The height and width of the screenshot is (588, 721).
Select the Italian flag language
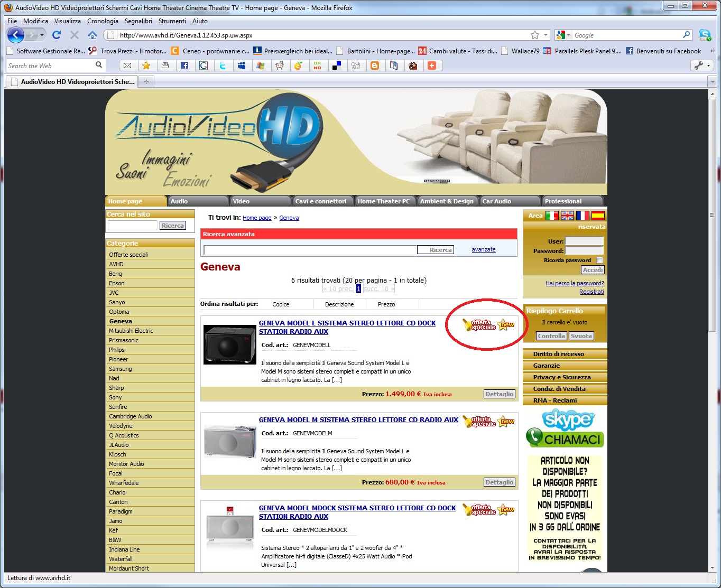tap(552, 216)
